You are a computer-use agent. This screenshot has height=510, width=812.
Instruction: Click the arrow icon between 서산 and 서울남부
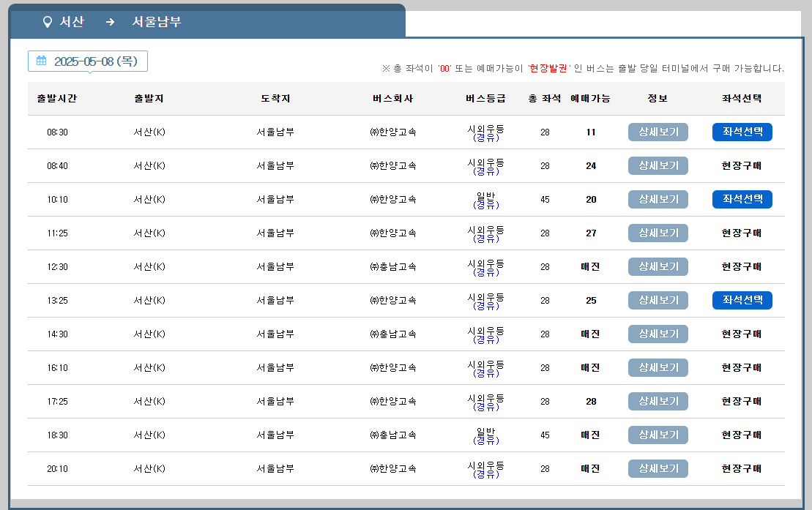tap(110, 22)
